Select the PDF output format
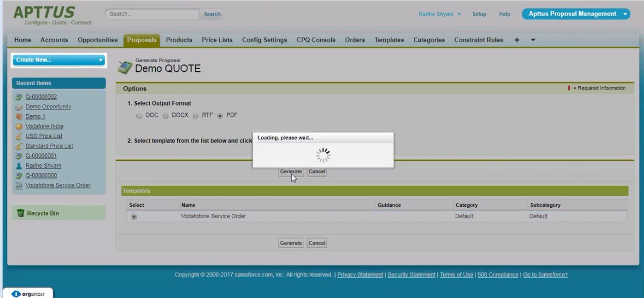The height and width of the screenshot is (298, 644). point(220,116)
